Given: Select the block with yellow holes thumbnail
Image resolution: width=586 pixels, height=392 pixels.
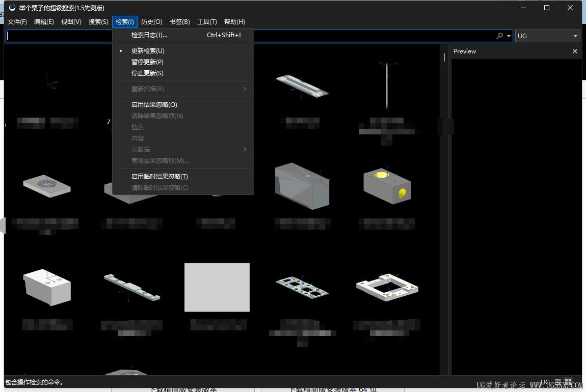Looking at the screenshot, I should click(387, 185).
